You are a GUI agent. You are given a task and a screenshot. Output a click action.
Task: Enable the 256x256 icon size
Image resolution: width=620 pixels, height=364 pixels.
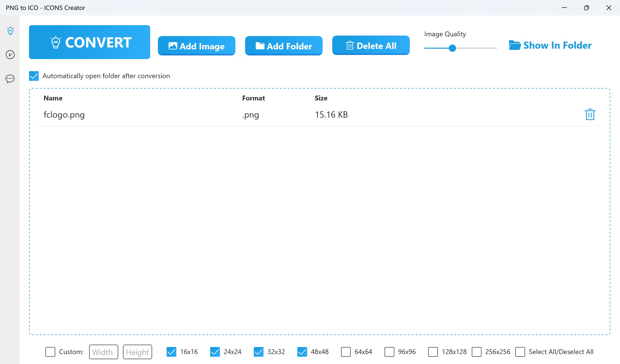[477, 352]
